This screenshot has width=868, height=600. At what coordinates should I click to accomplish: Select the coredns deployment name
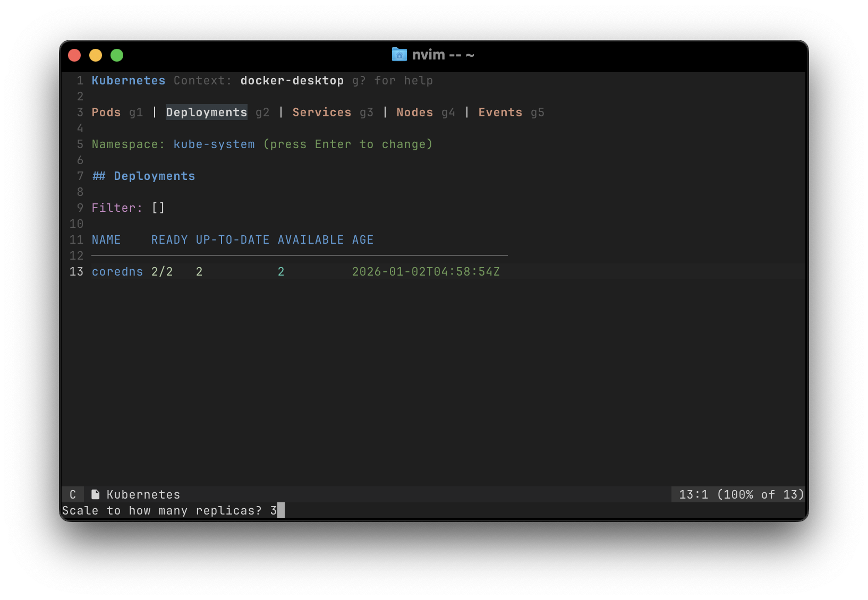pos(117,272)
